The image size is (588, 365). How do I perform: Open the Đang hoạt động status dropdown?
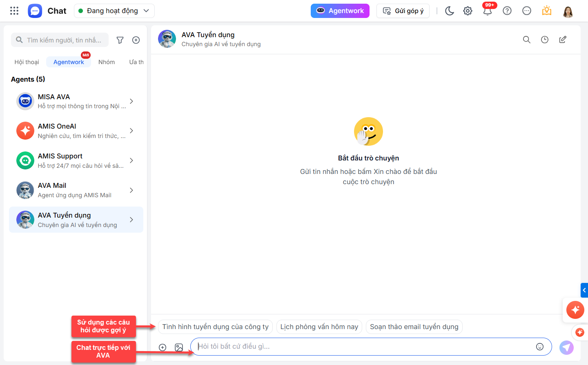click(114, 11)
